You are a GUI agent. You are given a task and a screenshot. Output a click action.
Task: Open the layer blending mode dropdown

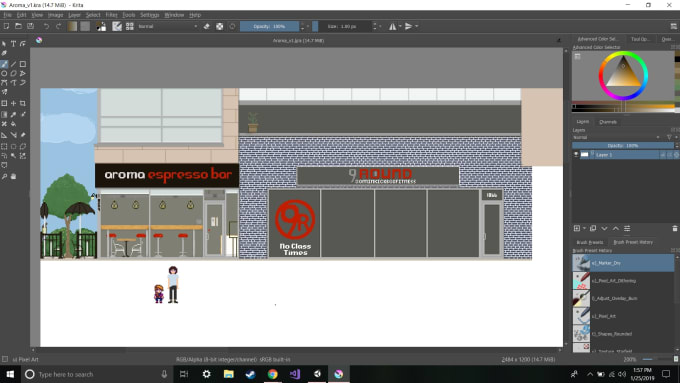click(x=616, y=137)
